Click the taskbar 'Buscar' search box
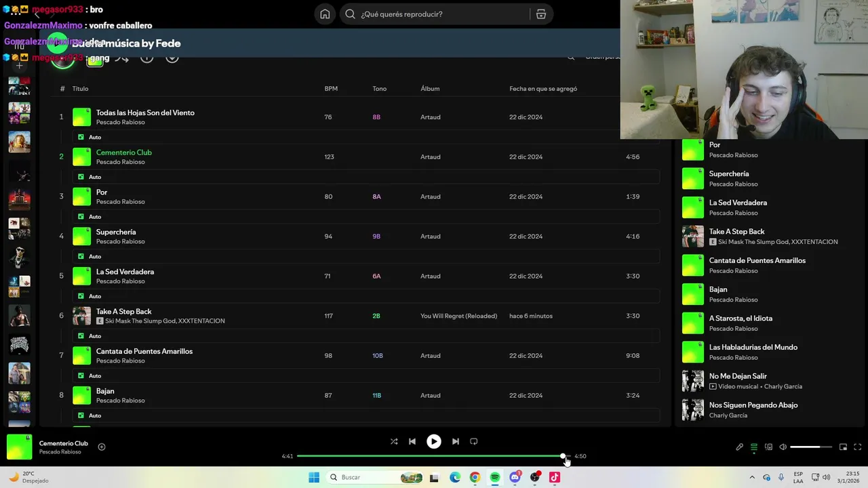The height and width of the screenshot is (488, 868). tap(374, 477)
